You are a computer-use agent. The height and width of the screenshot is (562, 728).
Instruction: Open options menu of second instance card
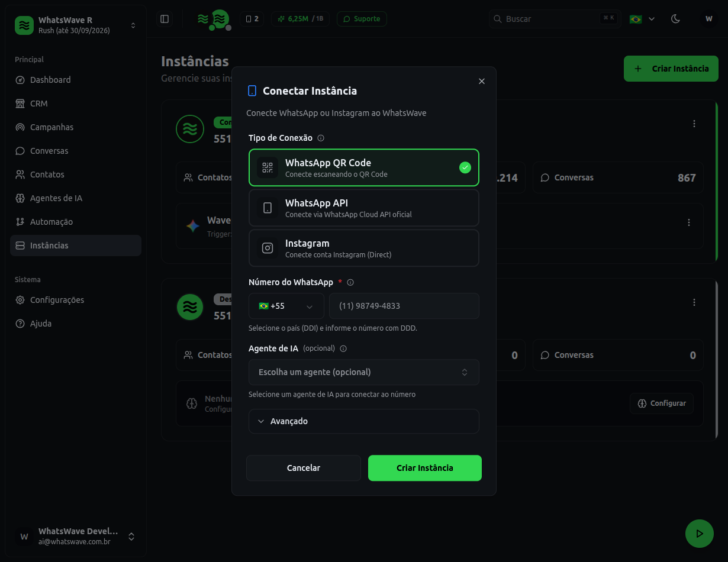pyautogui.click(x=694, y=302)
